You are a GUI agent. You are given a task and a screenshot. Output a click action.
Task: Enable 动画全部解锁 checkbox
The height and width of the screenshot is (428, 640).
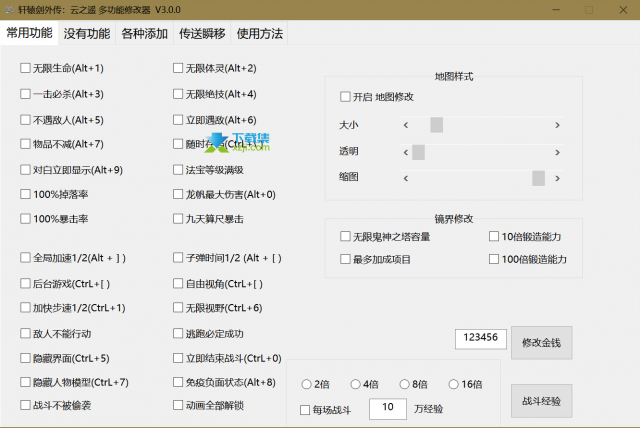point(178,405)
